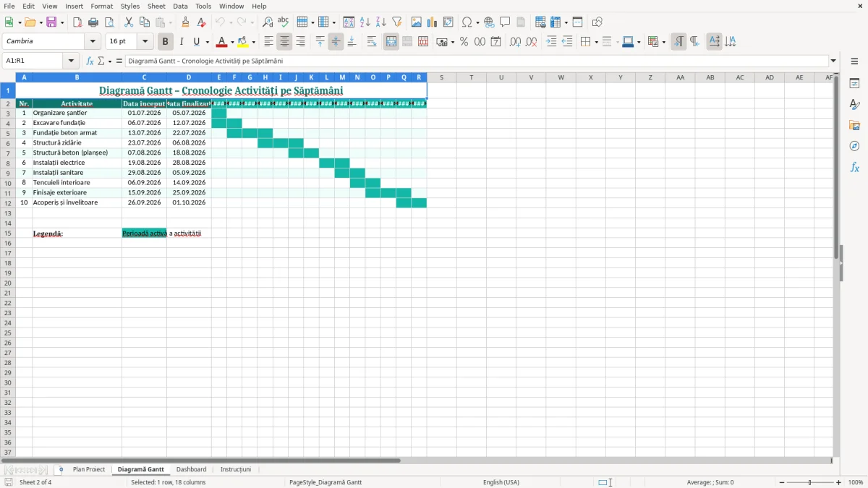Screen dimensions: 868x488
Task: Open the font color dropdown arrow
Action: [x=232, y=42]
